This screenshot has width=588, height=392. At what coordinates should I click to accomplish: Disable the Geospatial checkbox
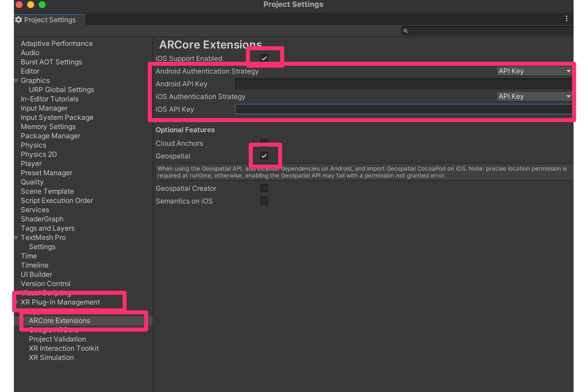coord(264,156)
